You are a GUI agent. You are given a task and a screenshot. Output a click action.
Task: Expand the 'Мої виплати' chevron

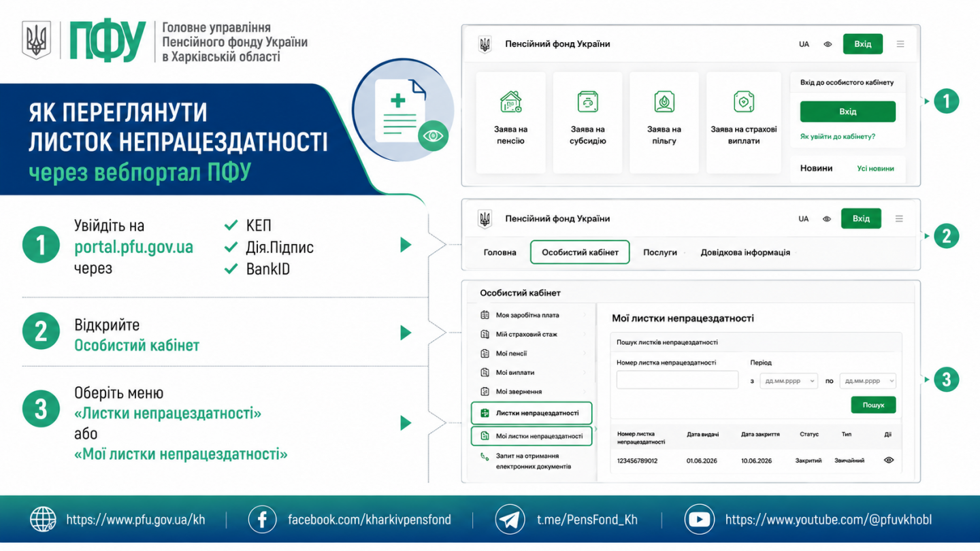coord(585,373)
